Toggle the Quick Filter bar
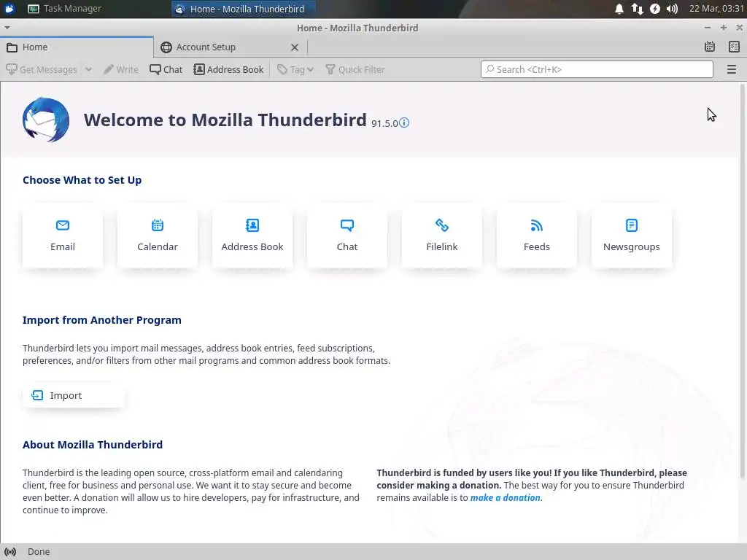The width and height of the screenshot is (747, 560). coord(355,69)
